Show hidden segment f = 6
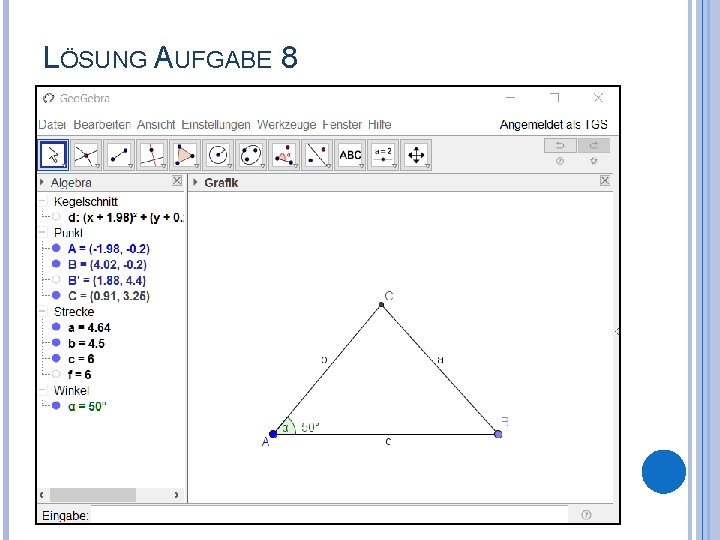Viewport: 720px width, 540px height. point(56,374)
